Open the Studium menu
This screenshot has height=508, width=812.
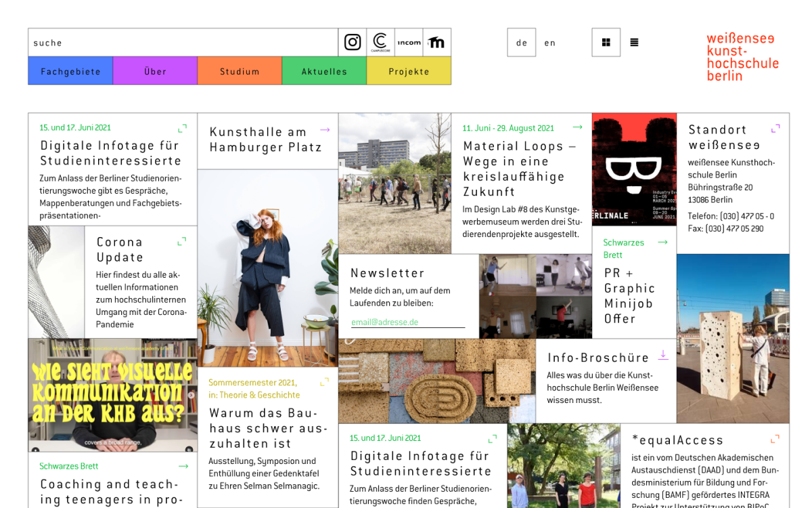tap(240, 71)
